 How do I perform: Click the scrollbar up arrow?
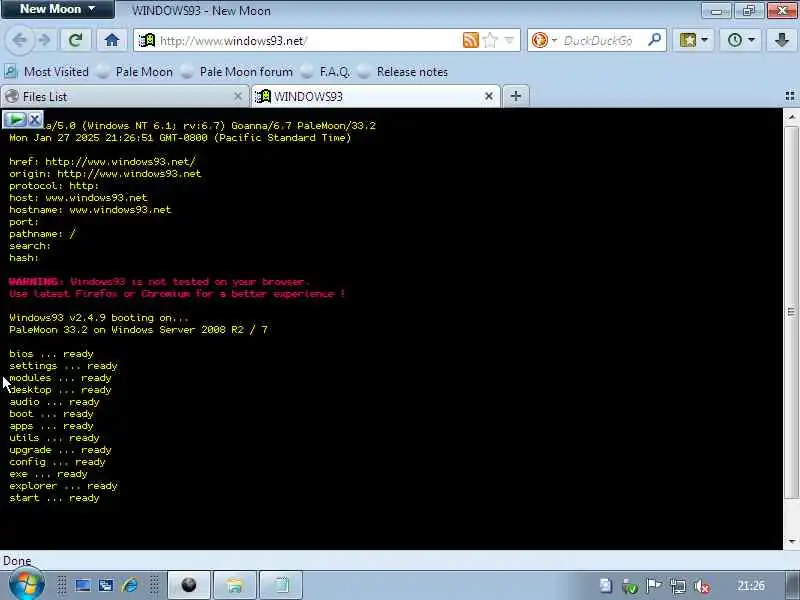(791, 117)
